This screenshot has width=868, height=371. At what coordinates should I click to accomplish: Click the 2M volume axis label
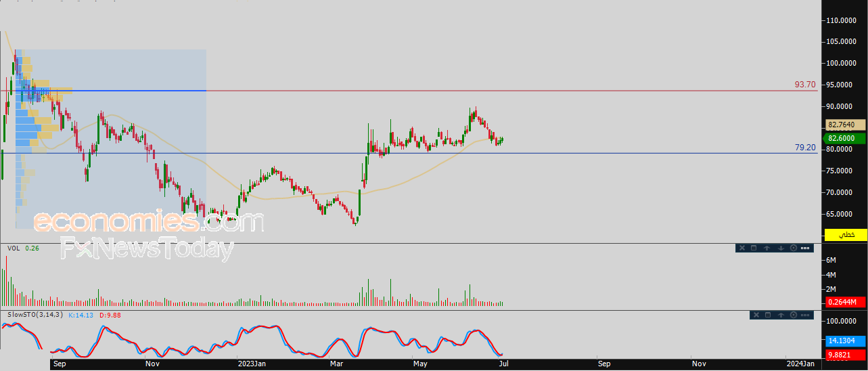click(x=832, y=290)
